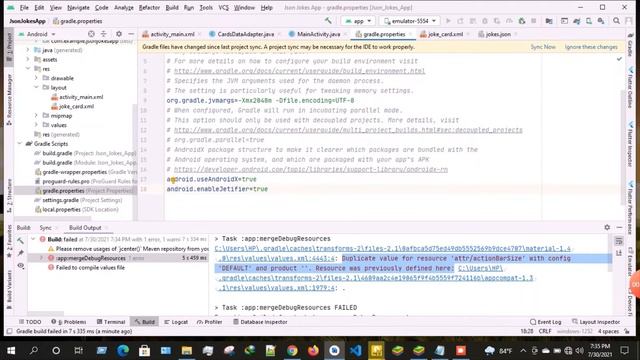Click the build_environment.html URL in the editor
Image resolution: width=640 pixels, height=360 pixels.
click(300, 71)
